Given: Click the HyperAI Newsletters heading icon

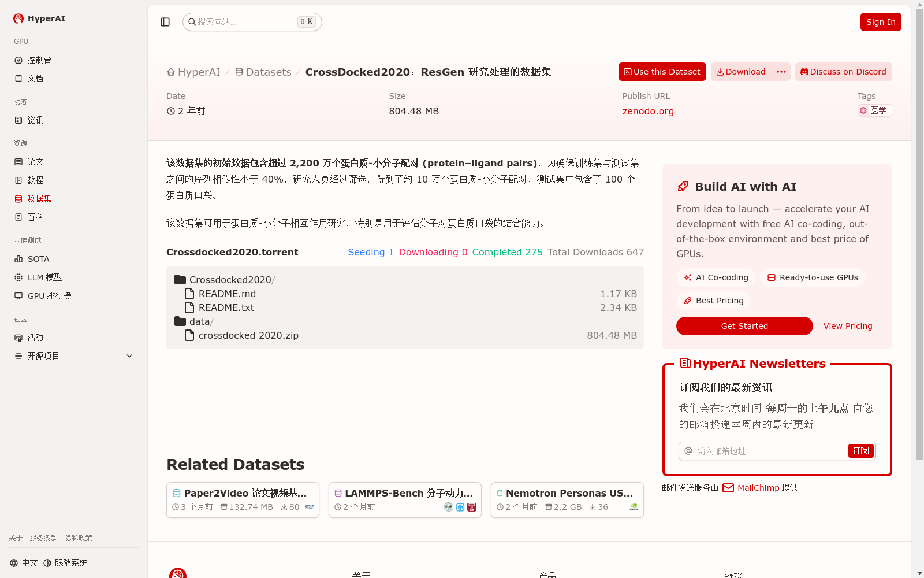Looking at the screenshot, I should pyautogui.click(x=685, y=363).
